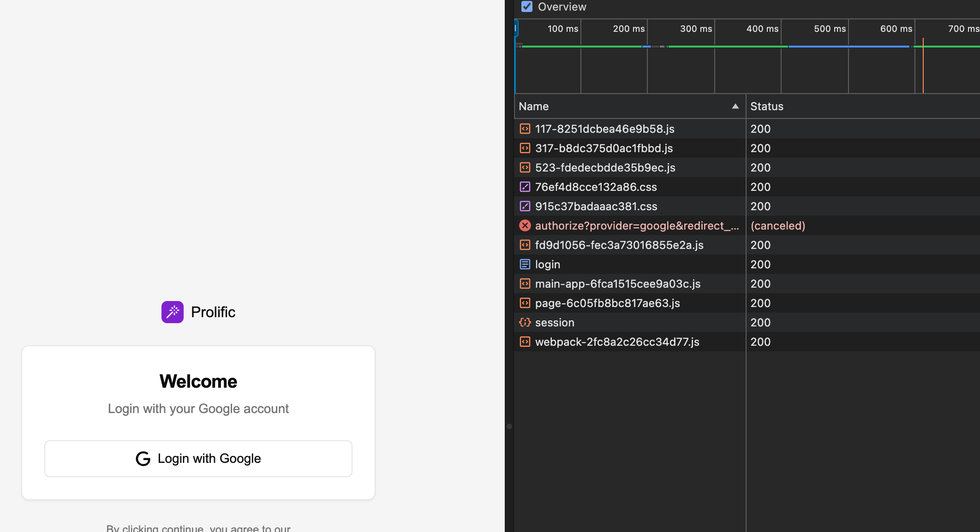The width and height of the screenshot is (980, 532).
Task: Click the stylesheet icon for 76ef4d8cce132a86.css
Action: pyautogui.click(x=525, y=187)
